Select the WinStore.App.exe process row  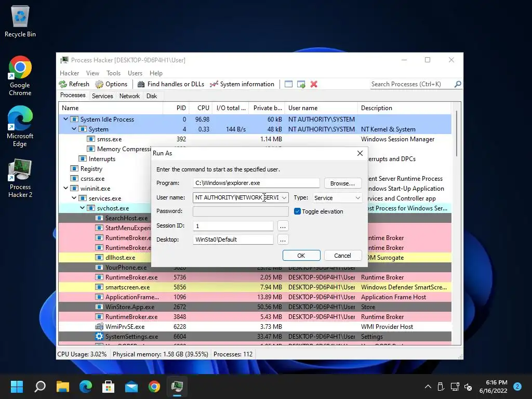coord(255,307)
